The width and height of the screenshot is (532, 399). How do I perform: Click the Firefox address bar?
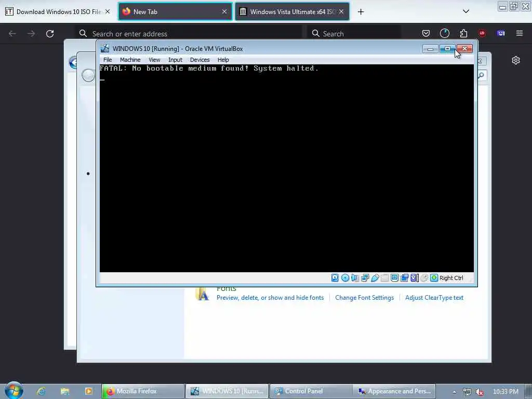(188, 34)
